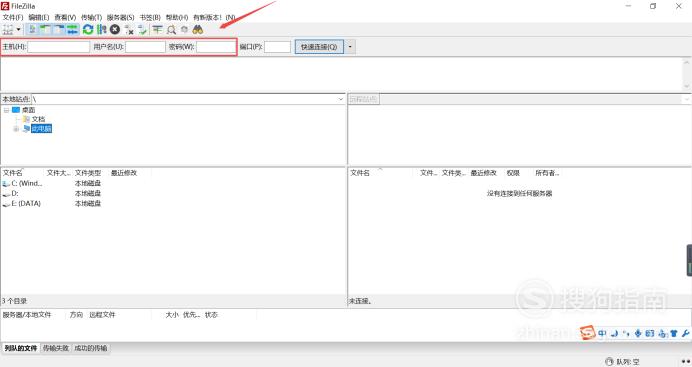Toggle the remote directory tree display
692x367 pixels.
click(59, 30)
